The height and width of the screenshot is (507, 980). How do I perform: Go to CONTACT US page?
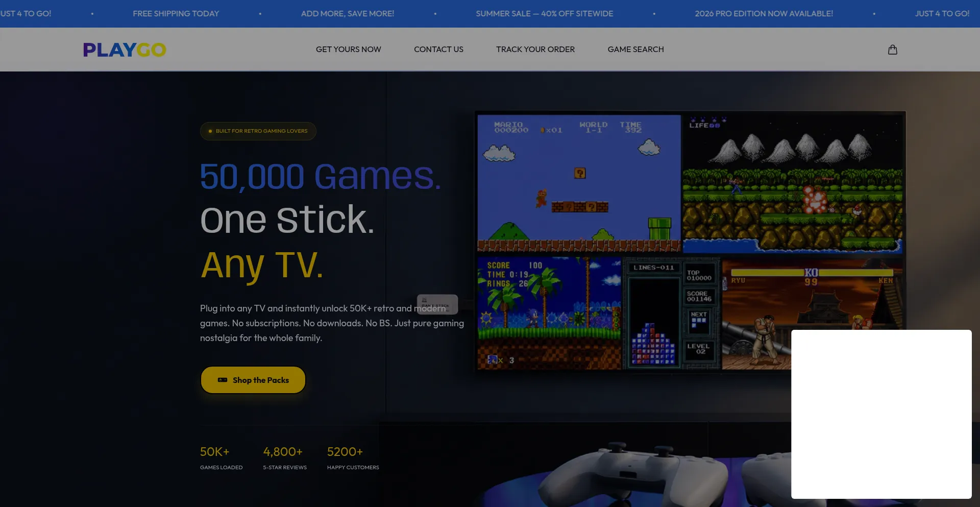pyautogui.click(x=438, y=50)
